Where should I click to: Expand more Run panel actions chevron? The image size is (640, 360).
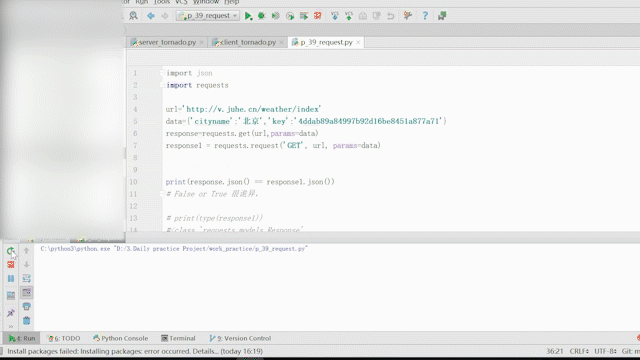click(x=11, y=327)
